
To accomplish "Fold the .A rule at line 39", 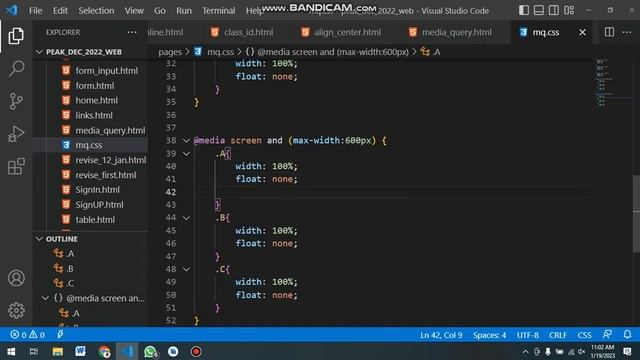I will [186, 153].
